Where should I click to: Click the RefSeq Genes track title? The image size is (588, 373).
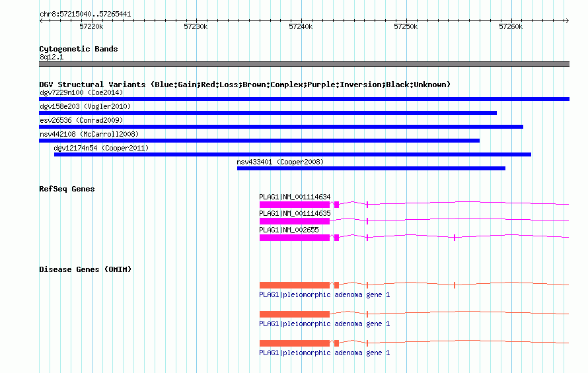pyautogui.click(x=67, y=189)
